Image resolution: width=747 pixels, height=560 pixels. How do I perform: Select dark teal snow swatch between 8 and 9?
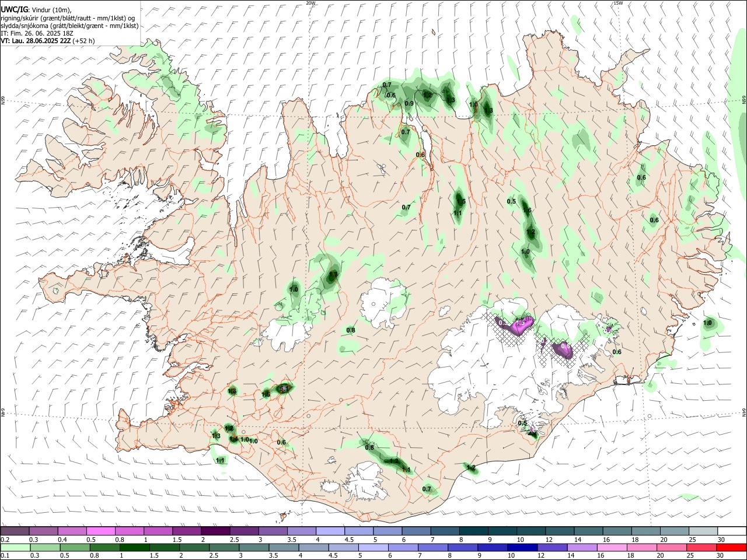coord(474,531)
